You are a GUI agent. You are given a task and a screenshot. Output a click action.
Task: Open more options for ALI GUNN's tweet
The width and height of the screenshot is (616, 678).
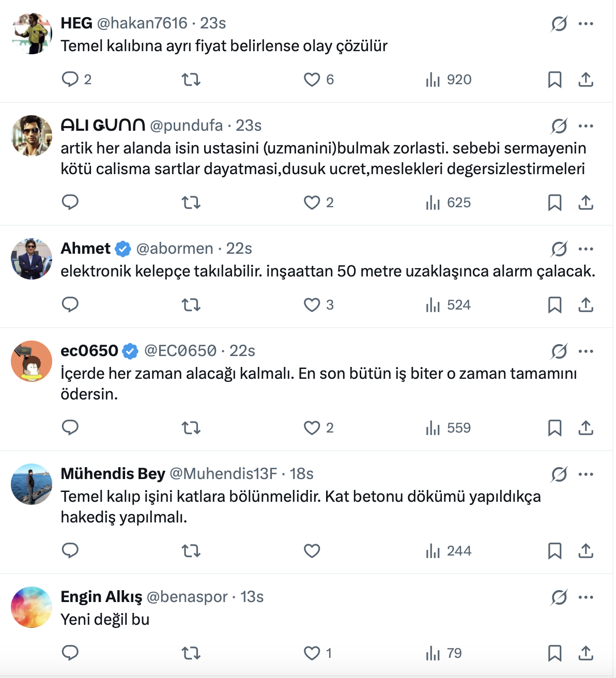pyautogui.click(x=586, y=126)
